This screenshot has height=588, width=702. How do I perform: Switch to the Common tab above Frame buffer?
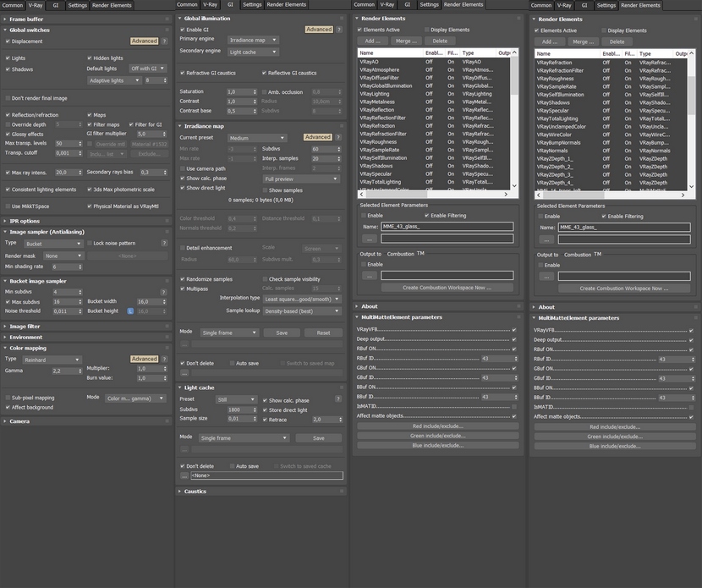[x=13, y=5]
